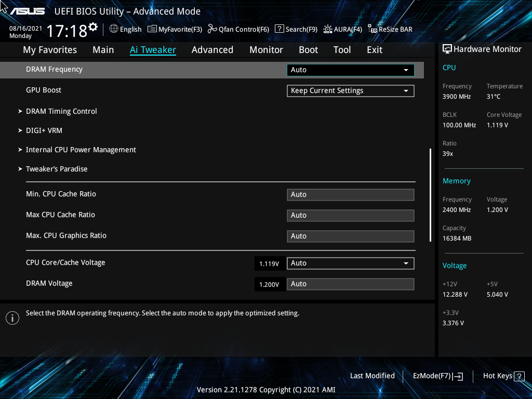Click the Memory section heading
532x399 pixels.
[x=456, y=181]
